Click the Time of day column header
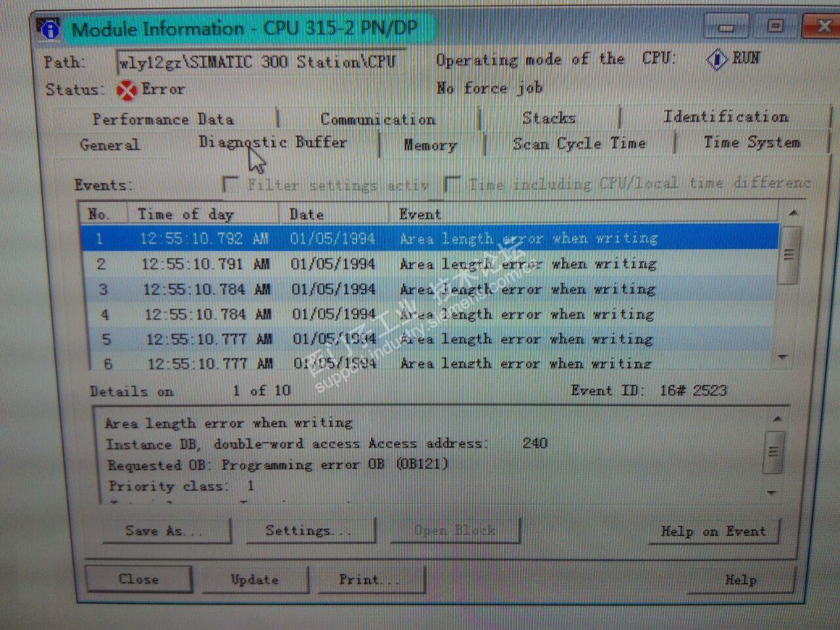 coord(205,214)
